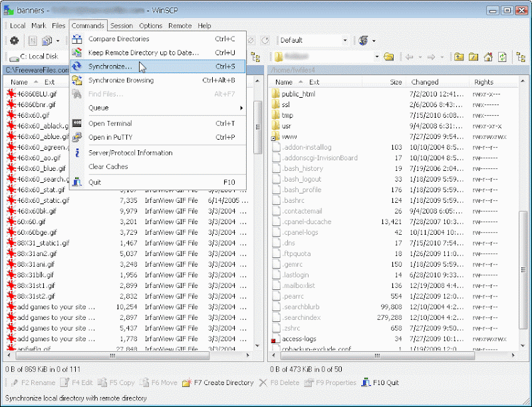Click F2 Rename in bottom bar
Screen dimensions: 532x407
[x=33, y=382]
